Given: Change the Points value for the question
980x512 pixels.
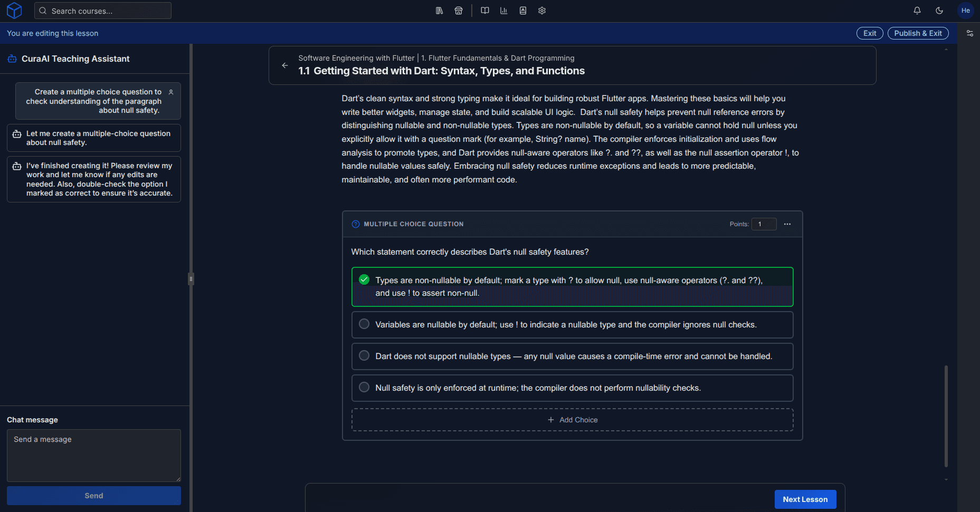Looking at the screenshot, I should pyautogui.click(x=764, y=224).
